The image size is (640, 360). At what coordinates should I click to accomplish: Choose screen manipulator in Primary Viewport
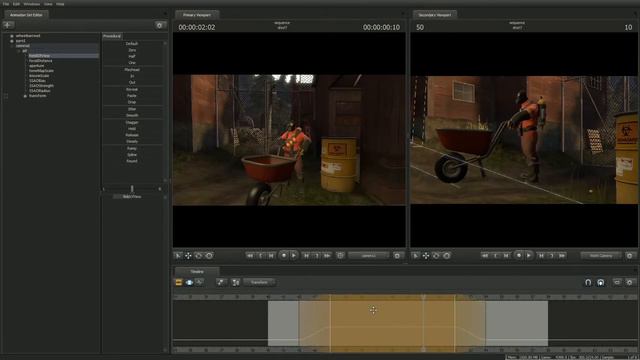(x=209, y=256)
